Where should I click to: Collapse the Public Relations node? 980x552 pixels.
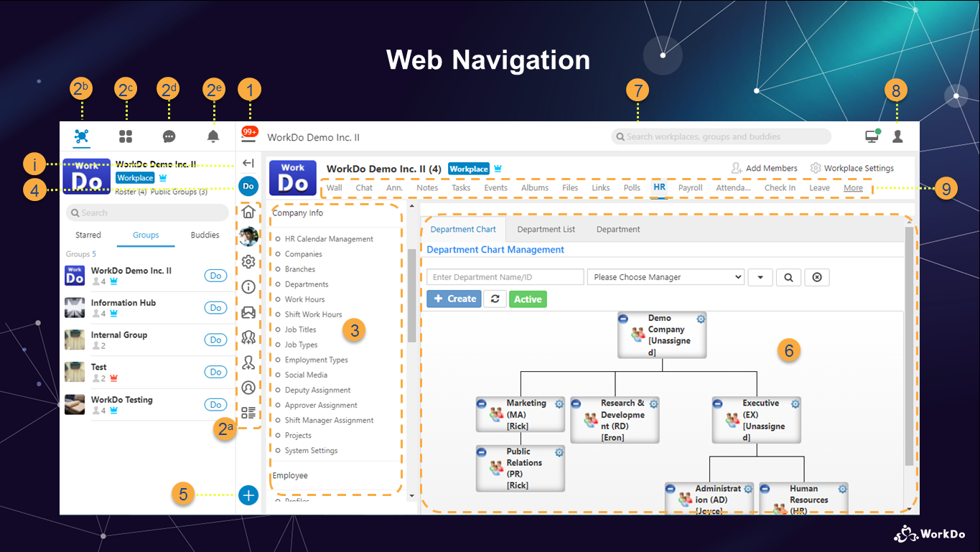(x=482, y=452)
